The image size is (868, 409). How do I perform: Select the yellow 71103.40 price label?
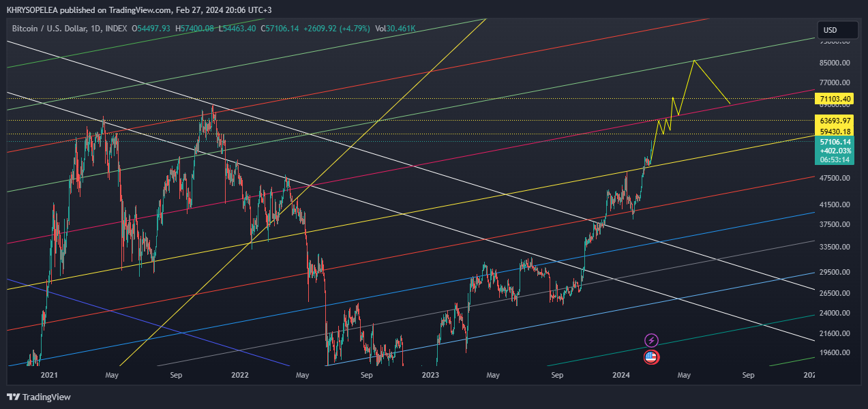(x=835, y=99)
